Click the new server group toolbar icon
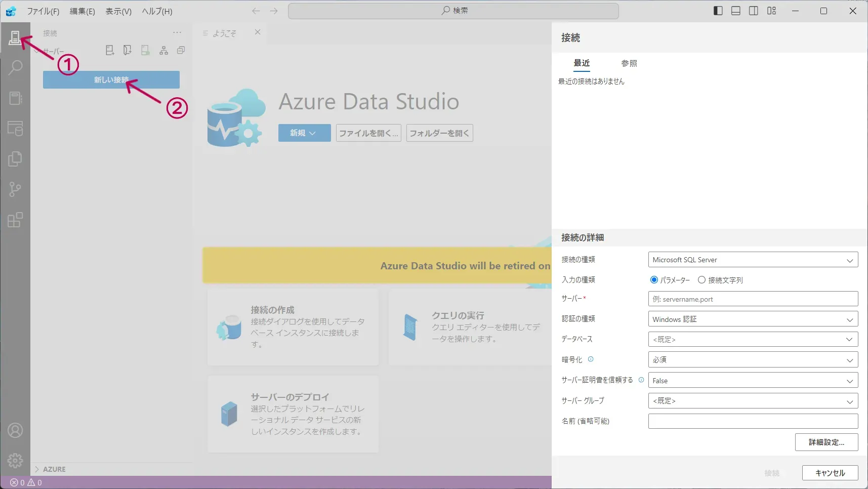This screenshot has width=868, height=489. 128,50
